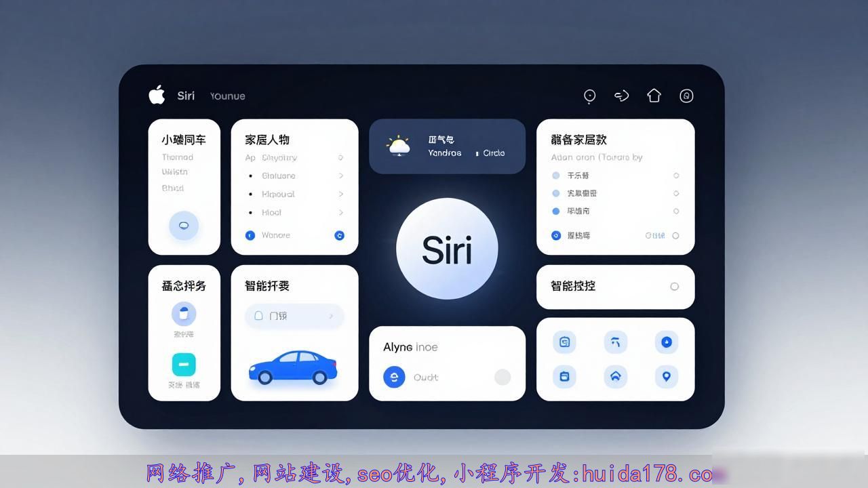Expand the Gioluane row chevron
The image size is (868, 488).
click(x=340, y=176)
